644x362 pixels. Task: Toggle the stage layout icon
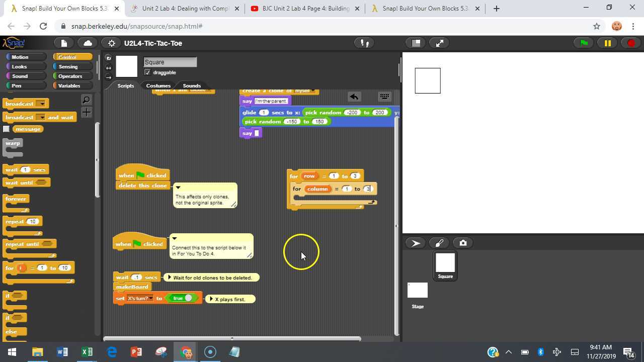(x=415, y=43)
